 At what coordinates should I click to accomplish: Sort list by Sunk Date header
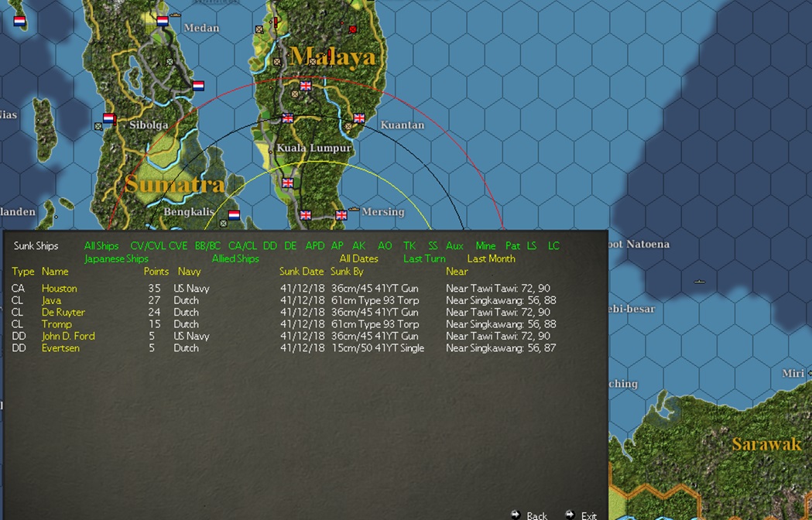[301, 272]
